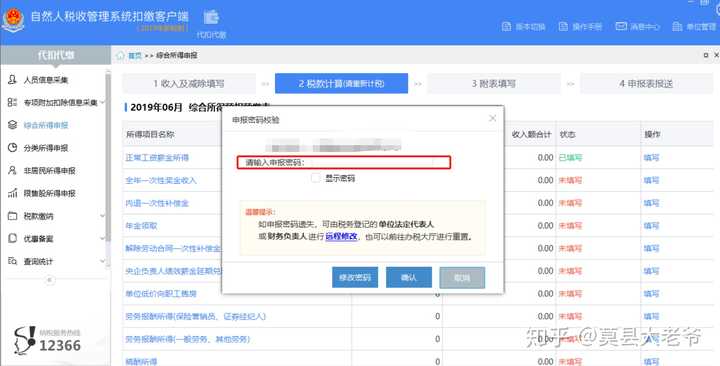Viewport: 720px width, 366px height.
Task: Click the 确认 button in dialog
Action: pyautogui.click(x=409, y=277)
